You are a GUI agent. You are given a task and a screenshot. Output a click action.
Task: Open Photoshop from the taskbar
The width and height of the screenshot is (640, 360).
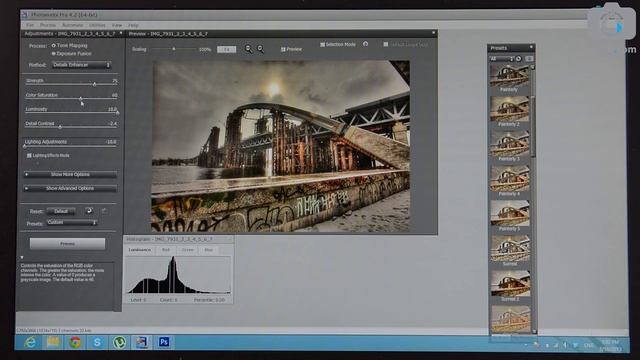tap(164, 342)
